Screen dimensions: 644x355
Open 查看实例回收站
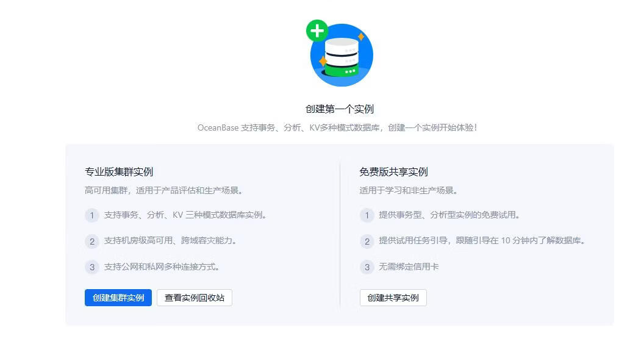coord(195,298)
